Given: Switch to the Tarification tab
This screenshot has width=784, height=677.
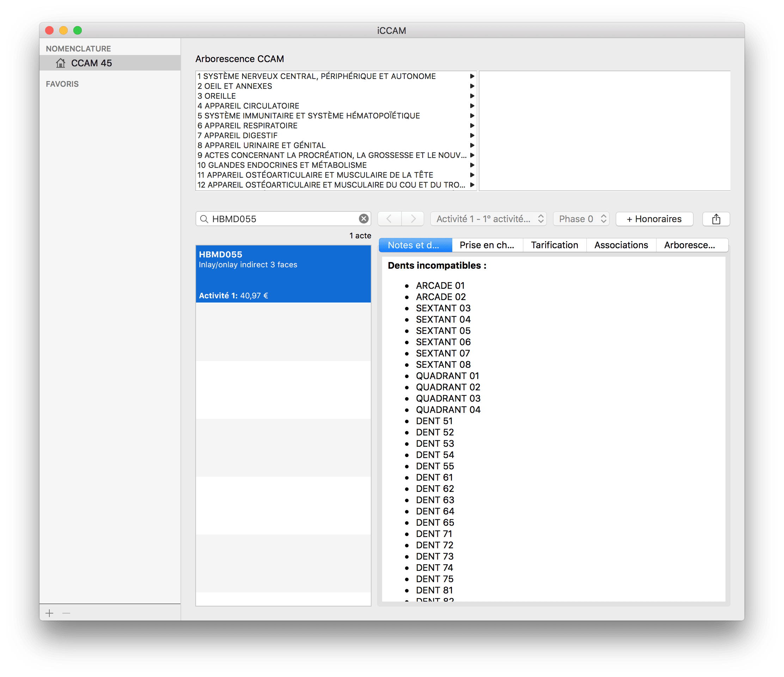Looking at the screenshot, I should [x=554, y=245].
